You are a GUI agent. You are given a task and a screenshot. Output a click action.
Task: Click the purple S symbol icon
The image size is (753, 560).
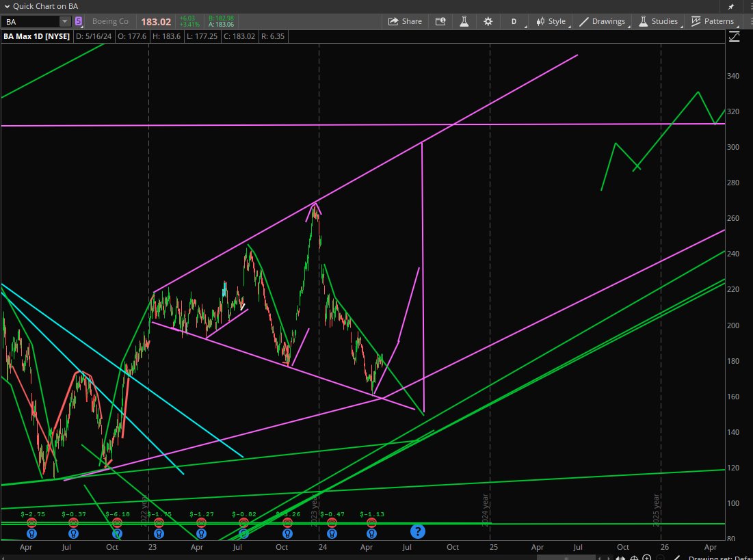pos(78,21)
